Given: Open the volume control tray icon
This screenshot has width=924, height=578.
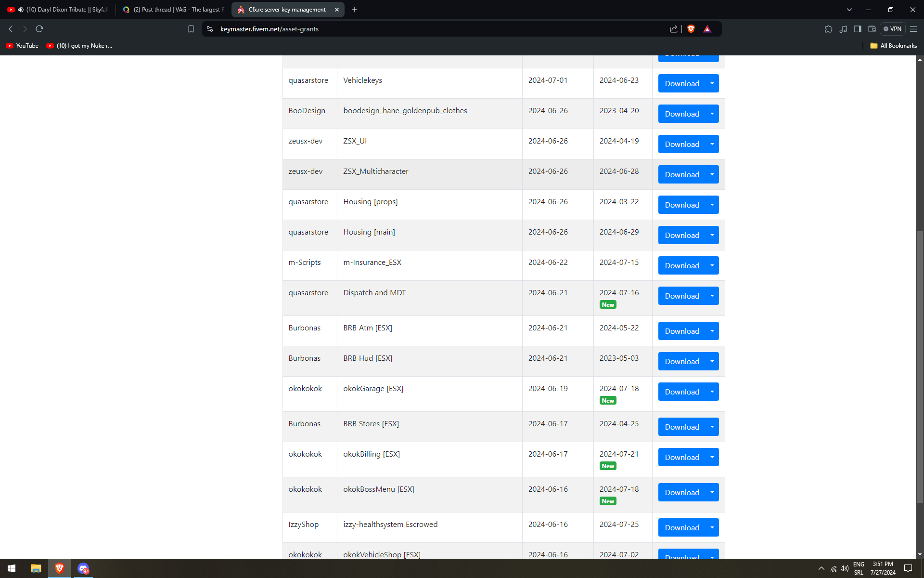Looking at the screenshot, I should 845,568.
